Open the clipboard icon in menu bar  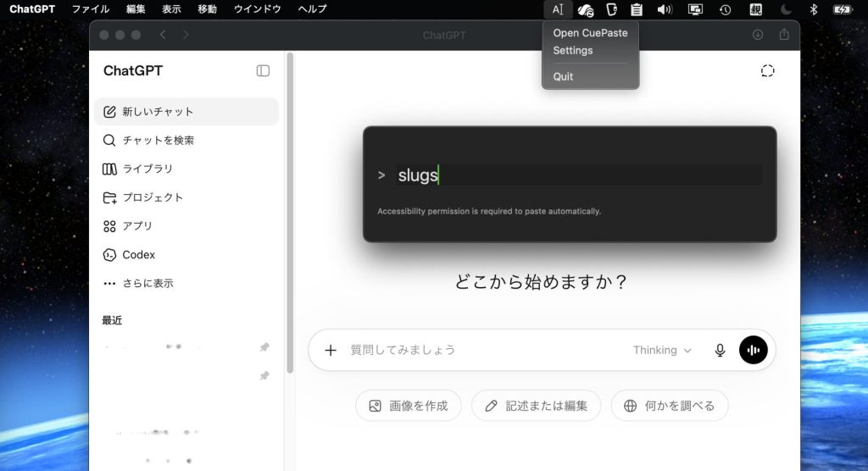click(637, 9)
